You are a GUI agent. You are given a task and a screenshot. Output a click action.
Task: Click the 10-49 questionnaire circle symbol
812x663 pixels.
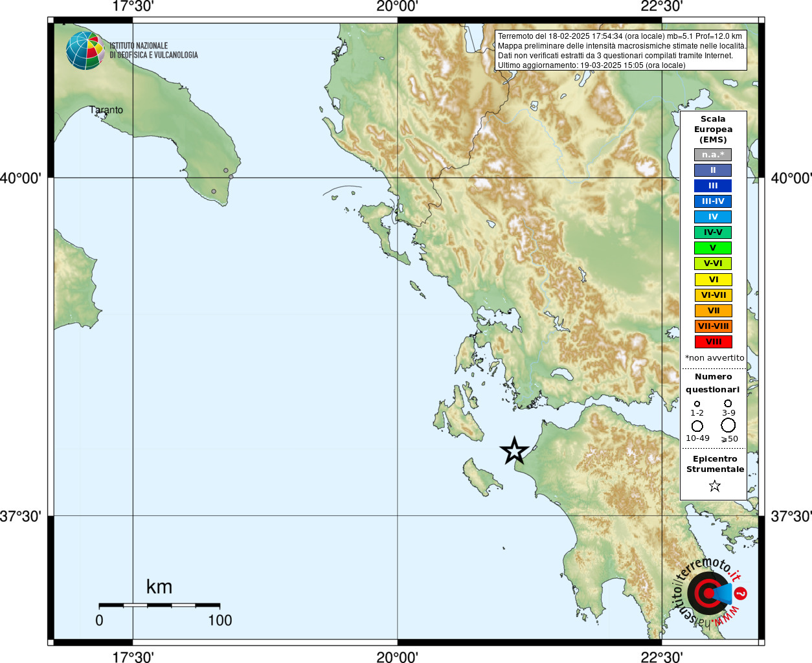coord(697,426)
